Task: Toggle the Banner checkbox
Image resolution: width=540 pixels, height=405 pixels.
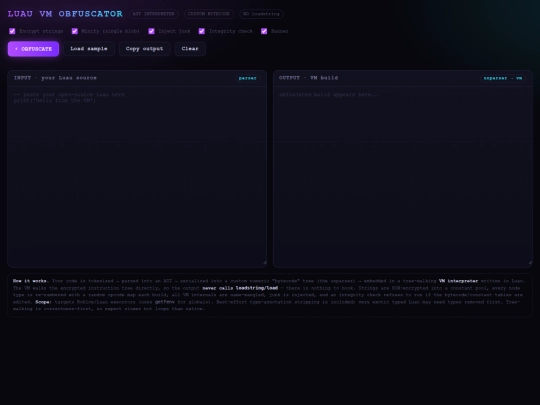Action: point(264,31)
